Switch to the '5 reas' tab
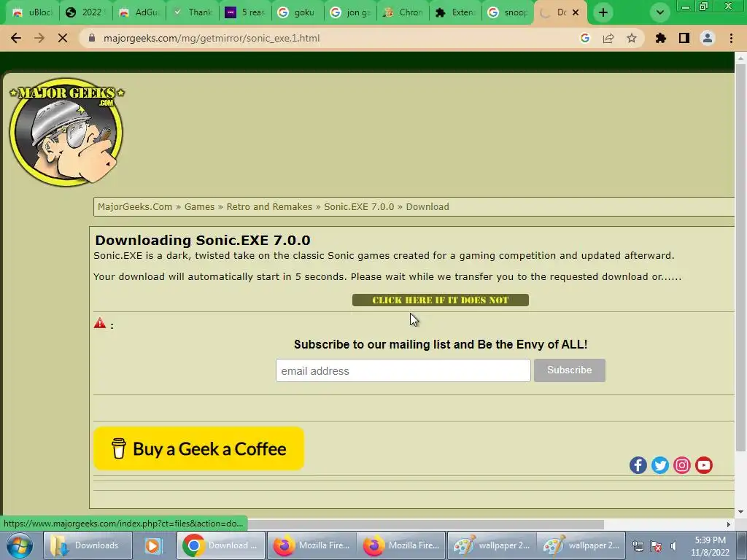 coord(245,12)
